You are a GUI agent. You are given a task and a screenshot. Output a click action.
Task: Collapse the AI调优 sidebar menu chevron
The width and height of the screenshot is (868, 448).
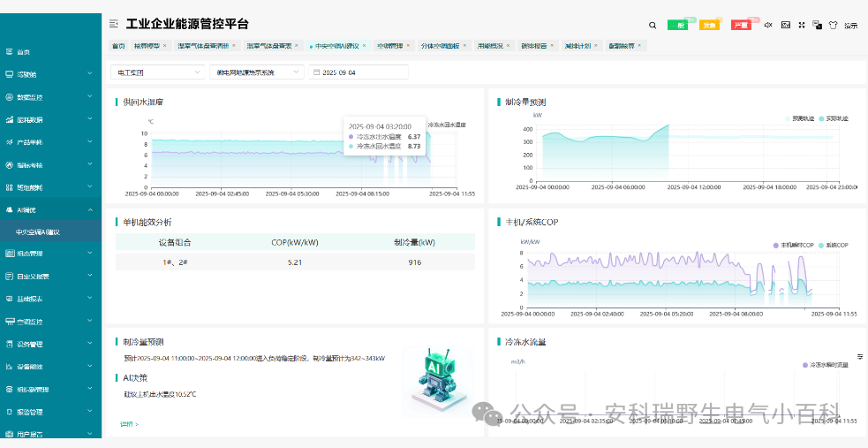[x=90, y=210]
